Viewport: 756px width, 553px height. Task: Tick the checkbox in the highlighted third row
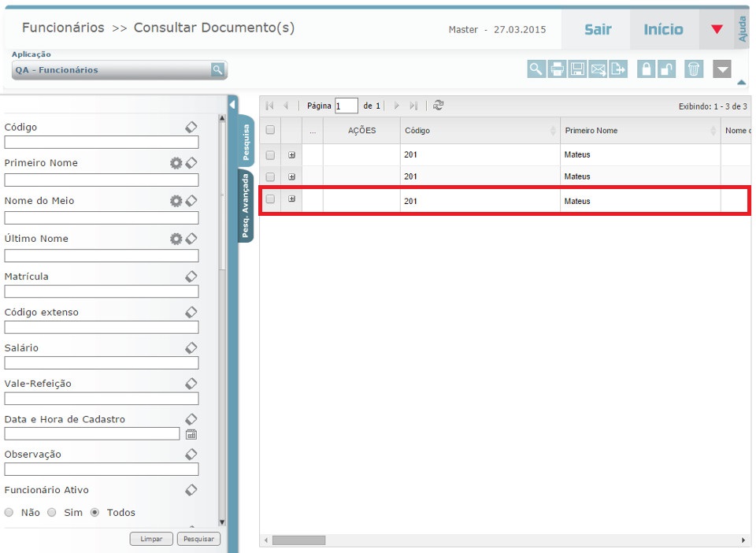(x=270, y=199)
